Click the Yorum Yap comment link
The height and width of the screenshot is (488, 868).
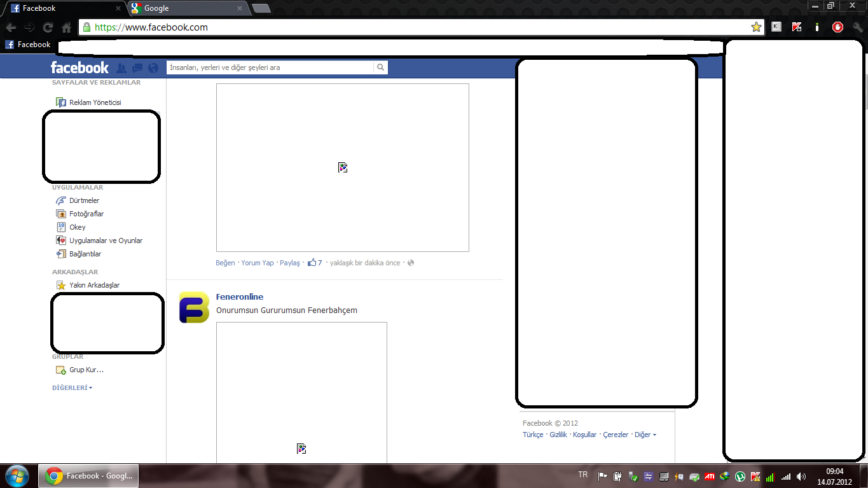[258, 263]
